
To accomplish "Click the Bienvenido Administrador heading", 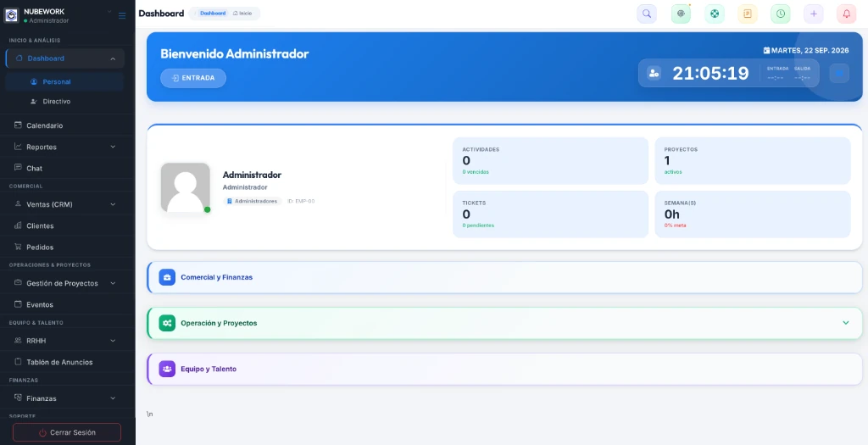I will tap(234, 53).
